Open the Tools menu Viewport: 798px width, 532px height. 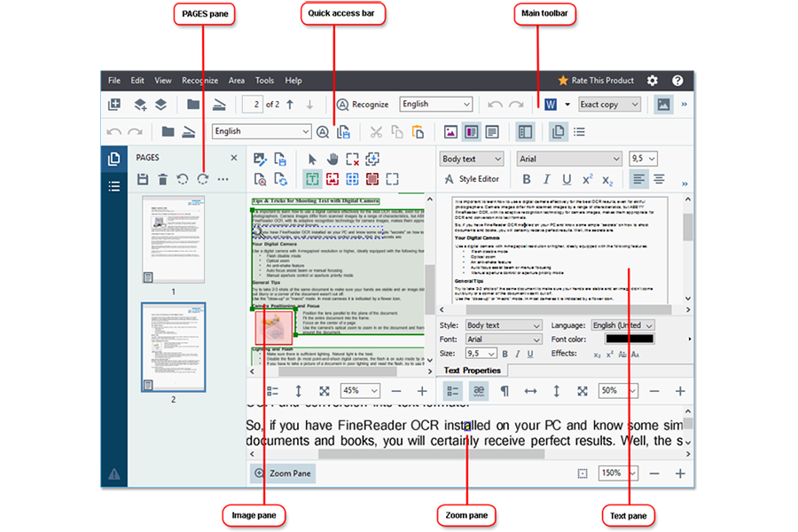pyautogui.click(x=264, y=81)
